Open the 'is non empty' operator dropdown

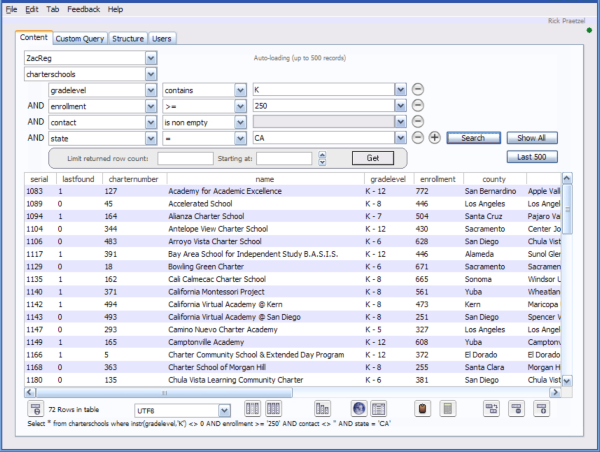point(240,121)
